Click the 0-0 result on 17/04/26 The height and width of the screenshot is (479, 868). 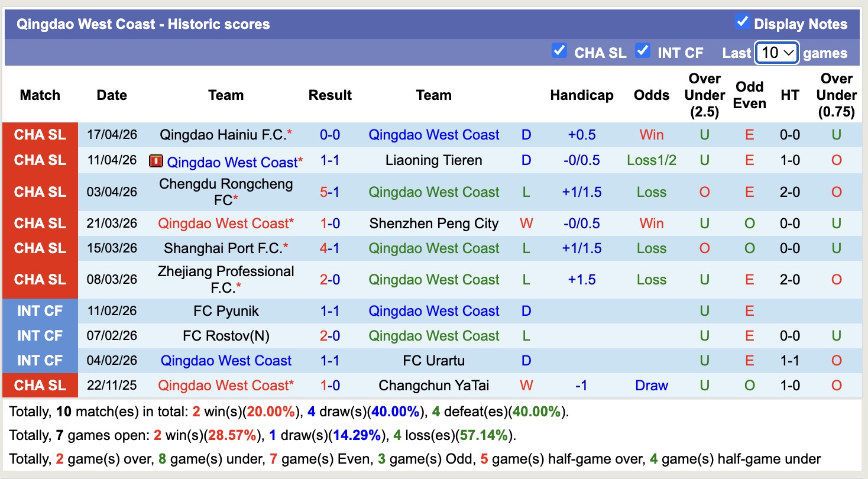point(330,135)
